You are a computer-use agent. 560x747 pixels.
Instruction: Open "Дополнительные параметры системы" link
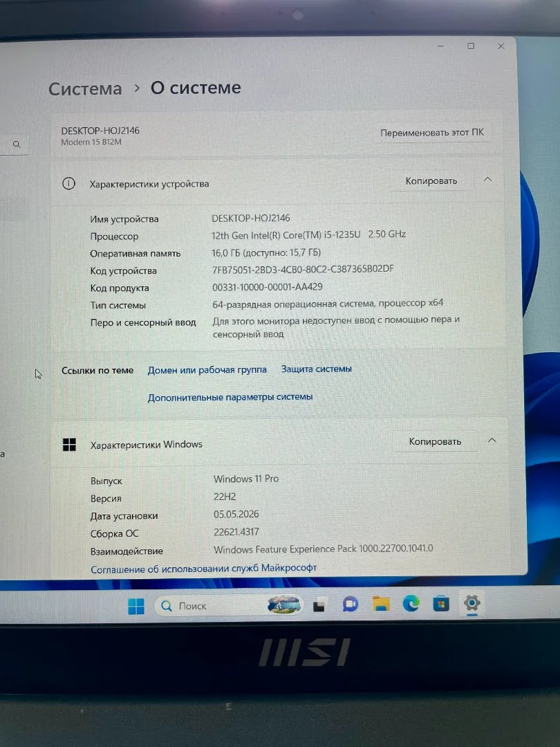[230, 397]
